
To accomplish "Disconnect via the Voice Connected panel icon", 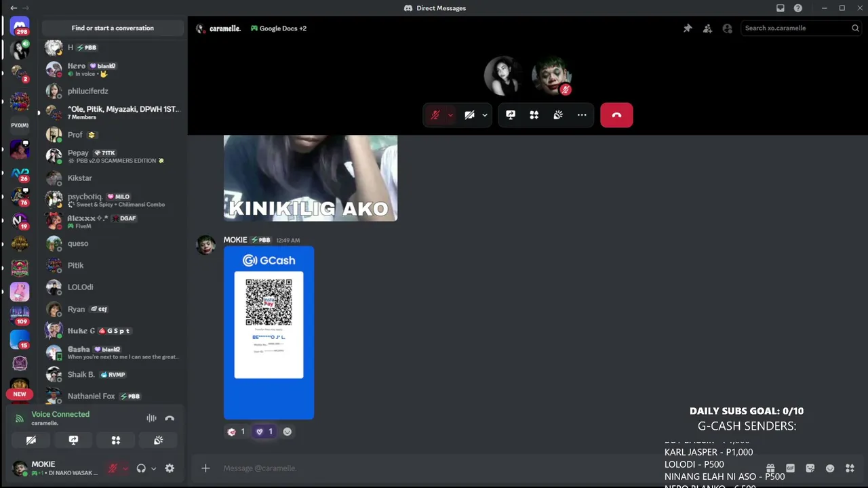I will click(x=170, y=418).
